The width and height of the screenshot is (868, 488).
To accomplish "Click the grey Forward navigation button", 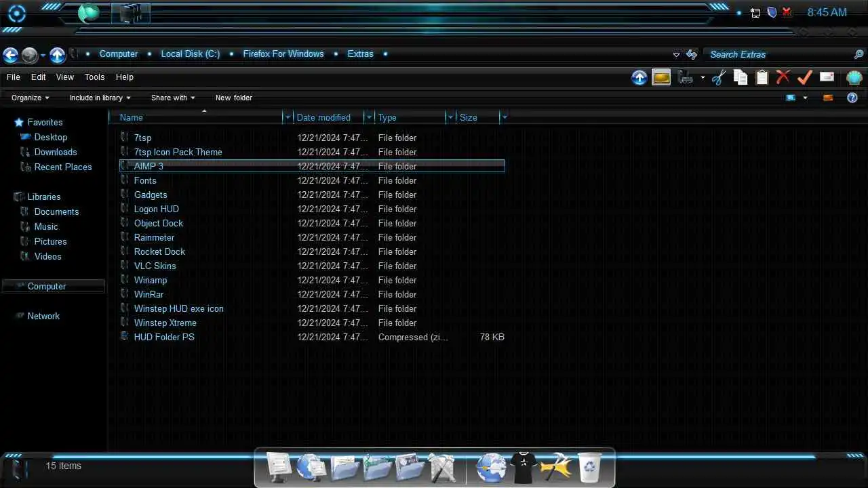I will point(29,55).
